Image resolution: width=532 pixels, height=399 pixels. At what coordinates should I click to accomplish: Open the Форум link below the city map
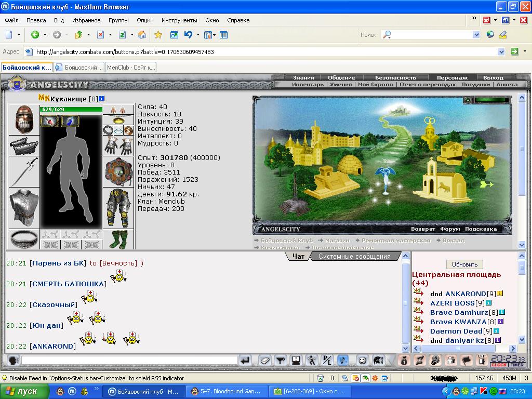[450, 229]
